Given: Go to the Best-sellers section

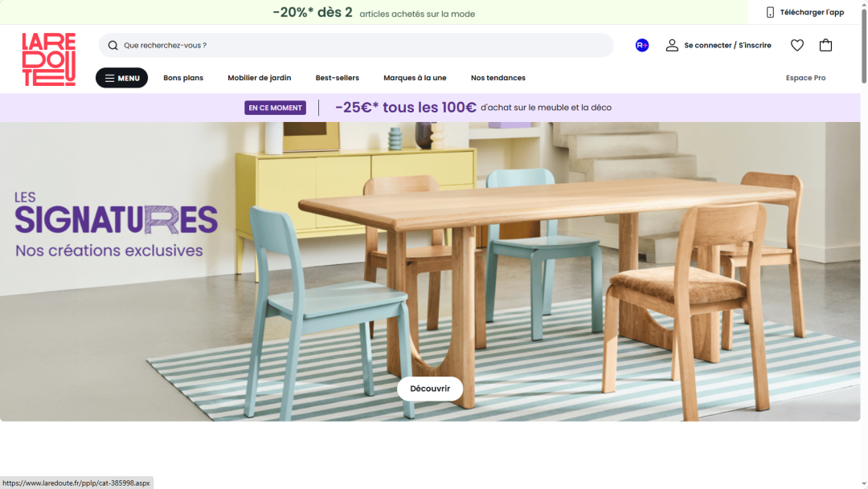Looking at the screenshot, I should point(337,78).
